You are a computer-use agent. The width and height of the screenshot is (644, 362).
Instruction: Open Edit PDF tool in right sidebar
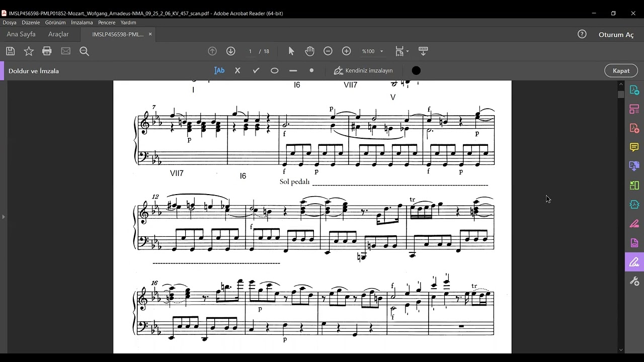pyautogui.click(x=634, y=128)
